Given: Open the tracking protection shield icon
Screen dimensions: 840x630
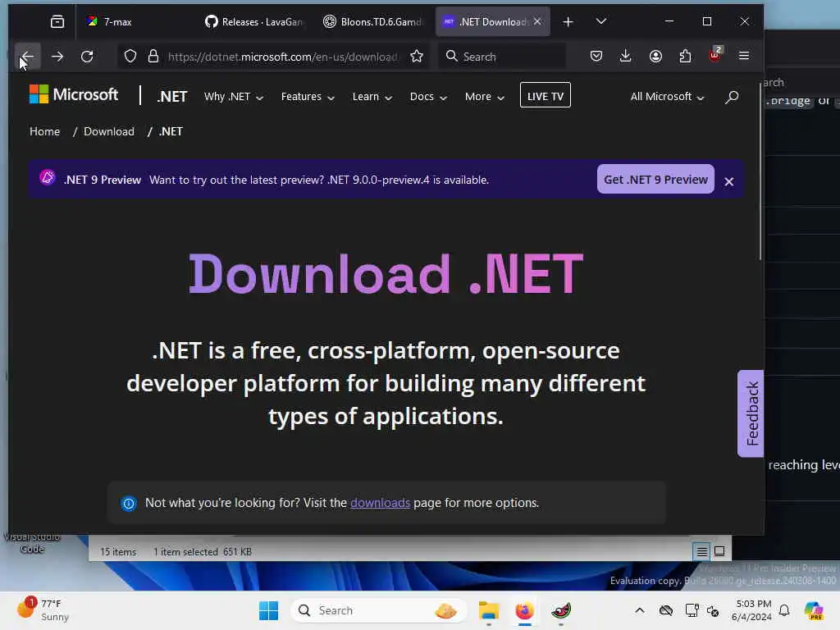Looking at the screenshot, I should click(x=130, y=57).
